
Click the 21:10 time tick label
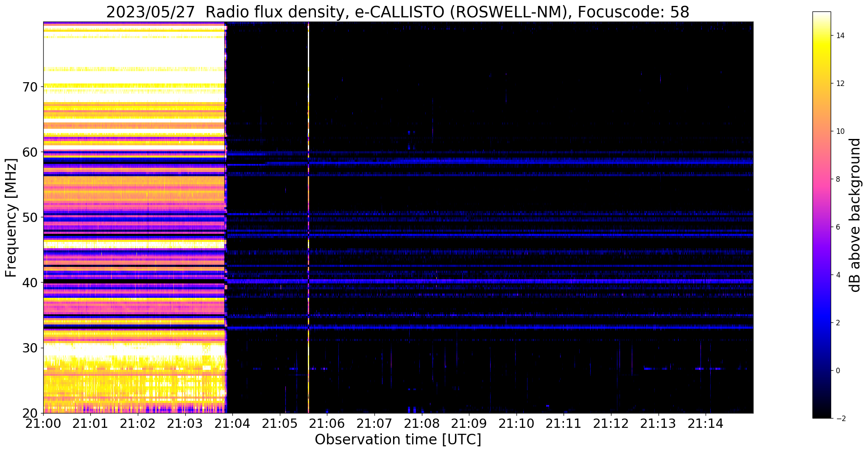[516, 424]
